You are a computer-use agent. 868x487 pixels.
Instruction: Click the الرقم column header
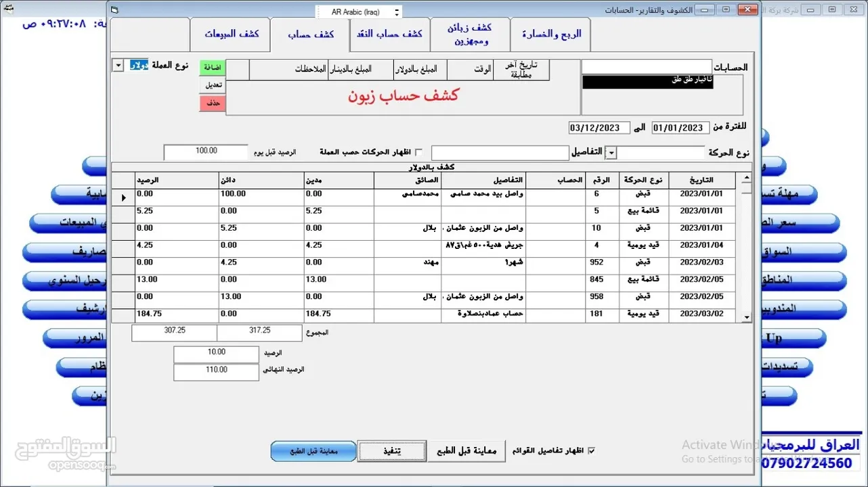603,181
